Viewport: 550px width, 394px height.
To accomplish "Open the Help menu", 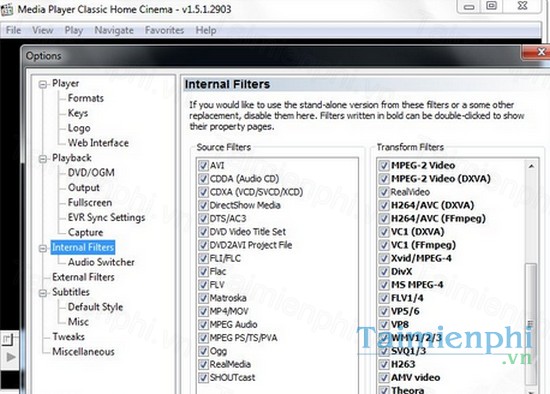I will 206,30.
